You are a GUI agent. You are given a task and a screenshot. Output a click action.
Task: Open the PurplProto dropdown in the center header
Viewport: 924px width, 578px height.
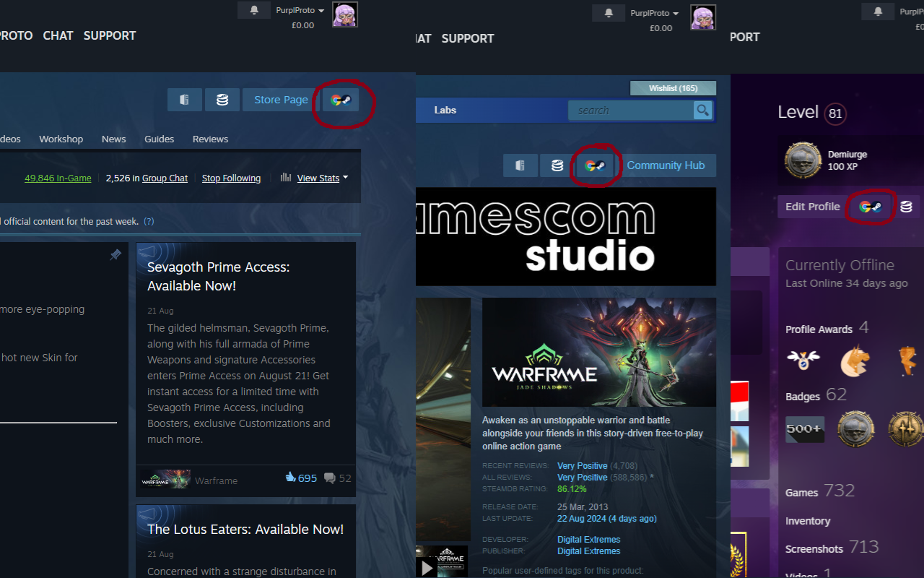pos(651,12)
